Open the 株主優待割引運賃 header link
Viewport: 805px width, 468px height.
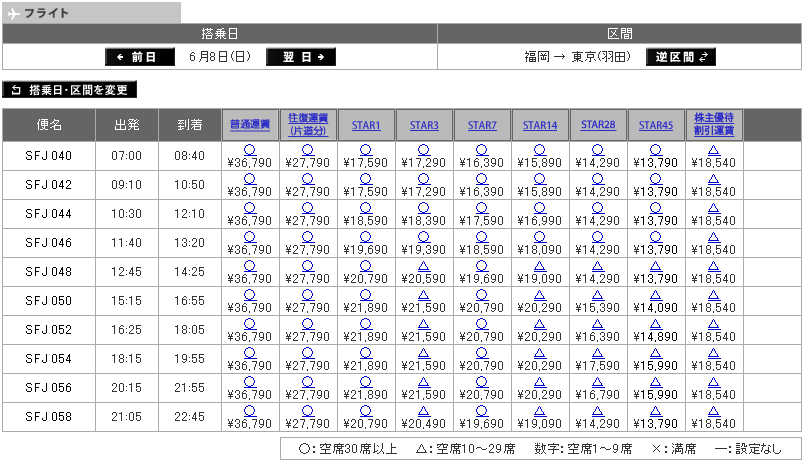click(x=714, y=124)
